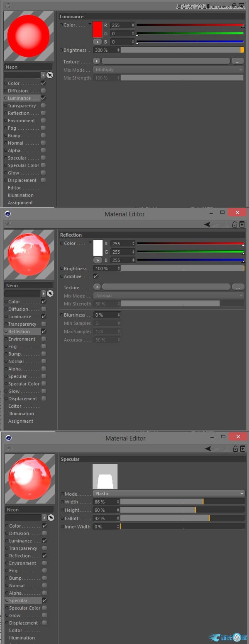Image resolution: width=249 pixels, height=644 pixels.
Task: Click the grip handle icon in the Specular editor
Action: click(x=8, y=448)
